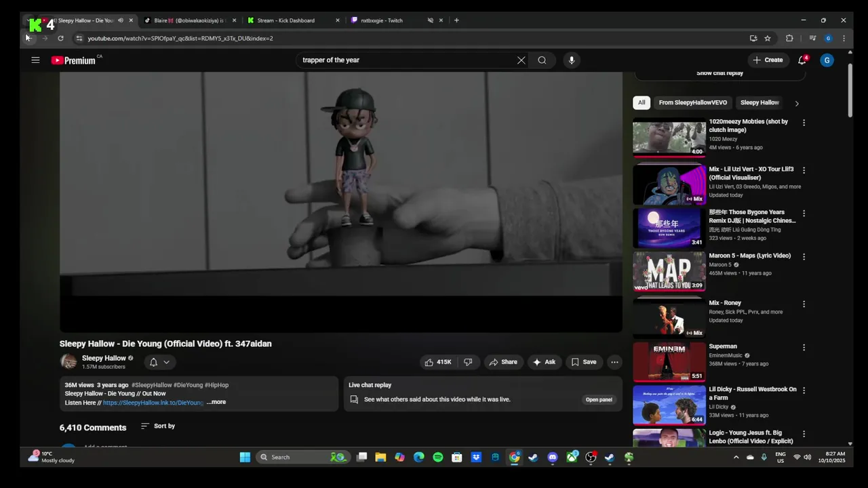The width and height of the screenshot is (868, 488).
Task: Play the Maroon 5 Maps thumbnail
Action: 669,271
